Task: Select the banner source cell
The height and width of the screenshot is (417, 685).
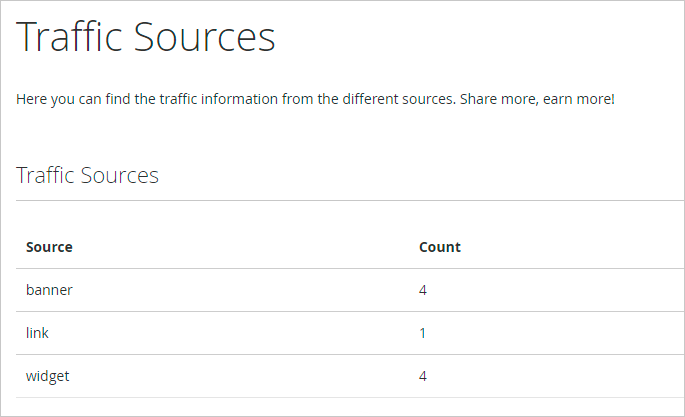Action: (x=49, y=290)
